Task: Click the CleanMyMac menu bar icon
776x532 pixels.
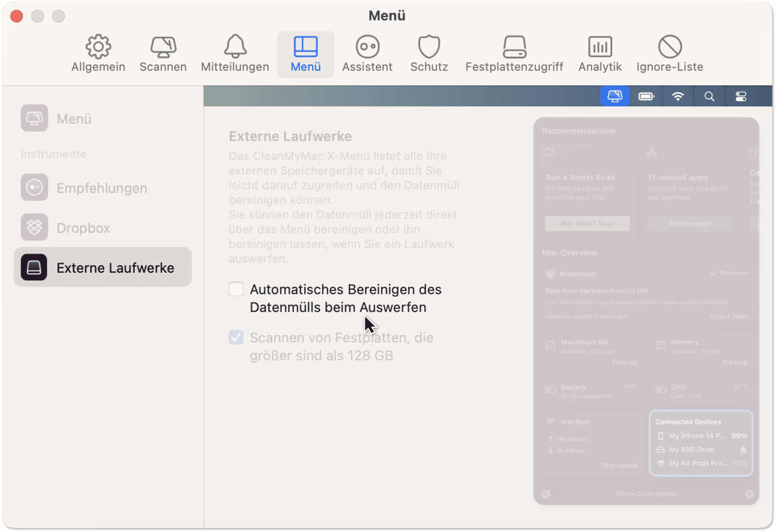Action: (x=615, y=96)
